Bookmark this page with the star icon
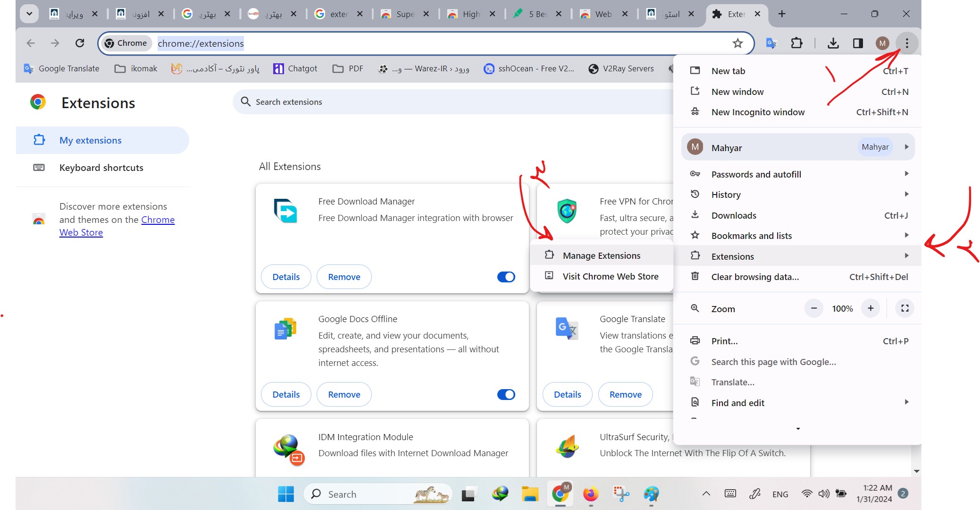 pyautogui.click(x=737, y=43)
